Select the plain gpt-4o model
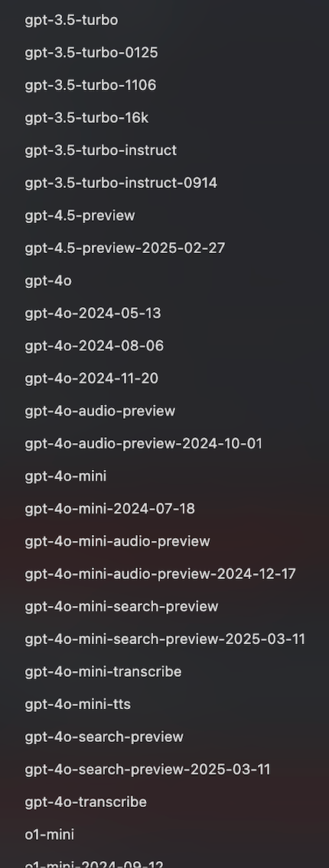 click(48, 280)
